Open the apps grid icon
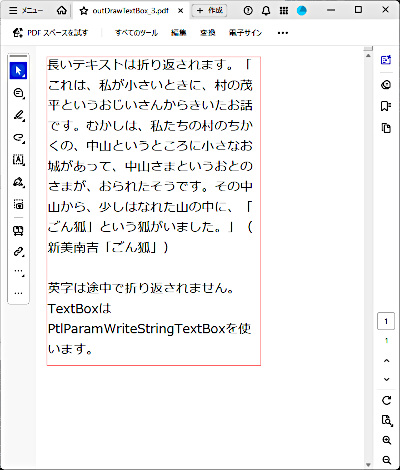400x470 pixels. click(x=284, y=11)
